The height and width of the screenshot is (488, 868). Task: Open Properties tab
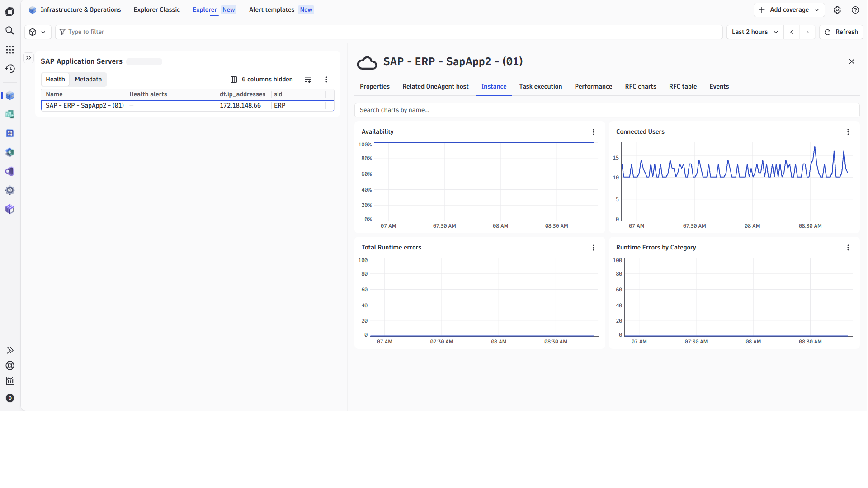click(x=375, y=87)
